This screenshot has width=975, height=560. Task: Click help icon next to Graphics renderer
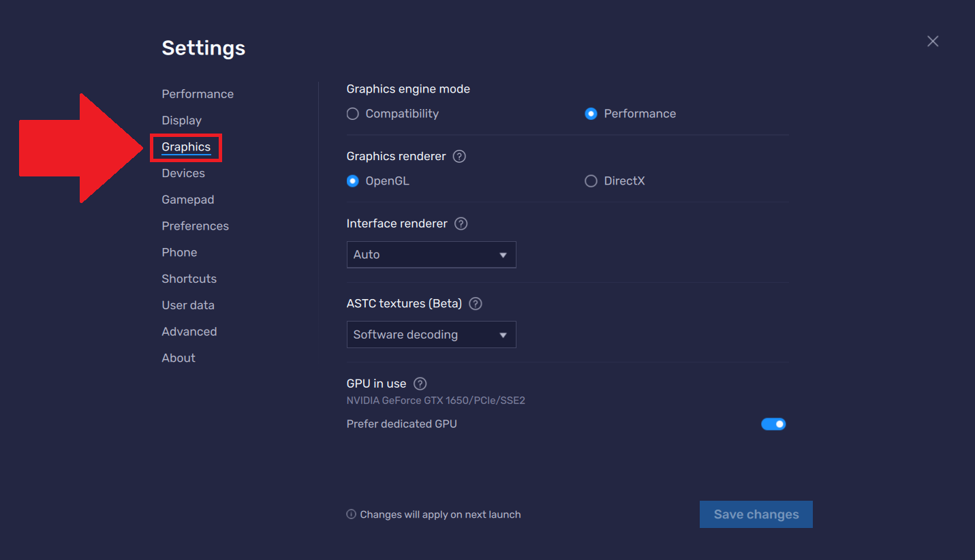pyautogui.click(x=459, y=156)
